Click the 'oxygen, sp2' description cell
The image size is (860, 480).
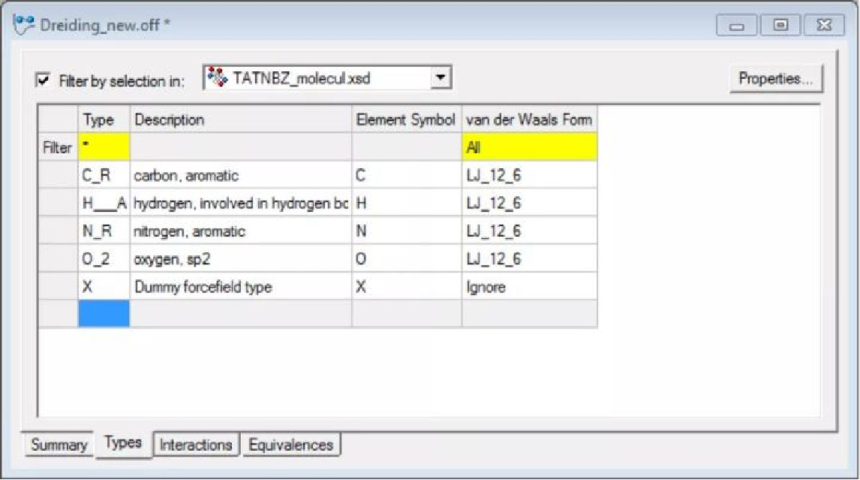pos(240,259)
